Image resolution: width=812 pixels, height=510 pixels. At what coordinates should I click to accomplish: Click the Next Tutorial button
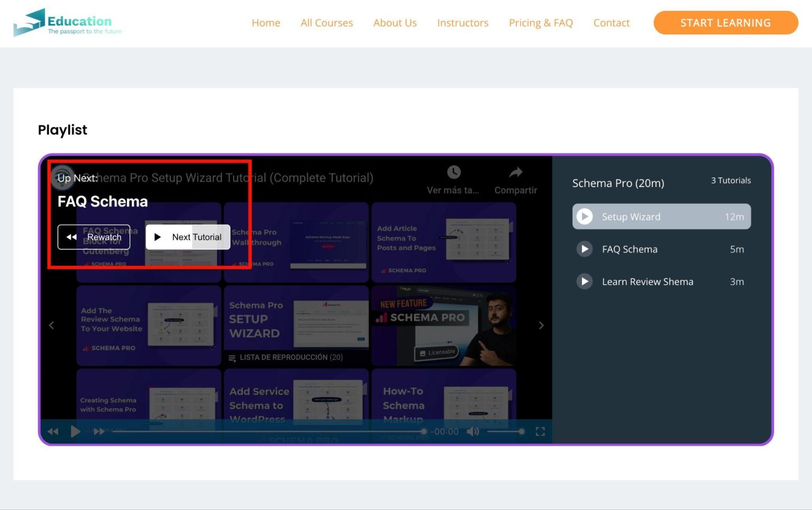click(188, 237)
